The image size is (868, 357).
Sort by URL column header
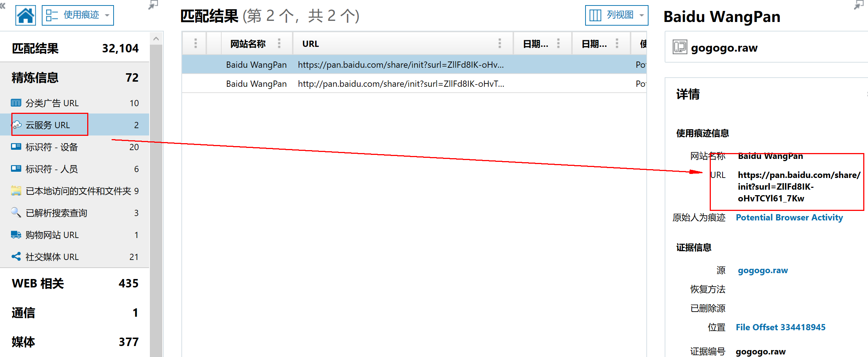[x=310, y=44]
